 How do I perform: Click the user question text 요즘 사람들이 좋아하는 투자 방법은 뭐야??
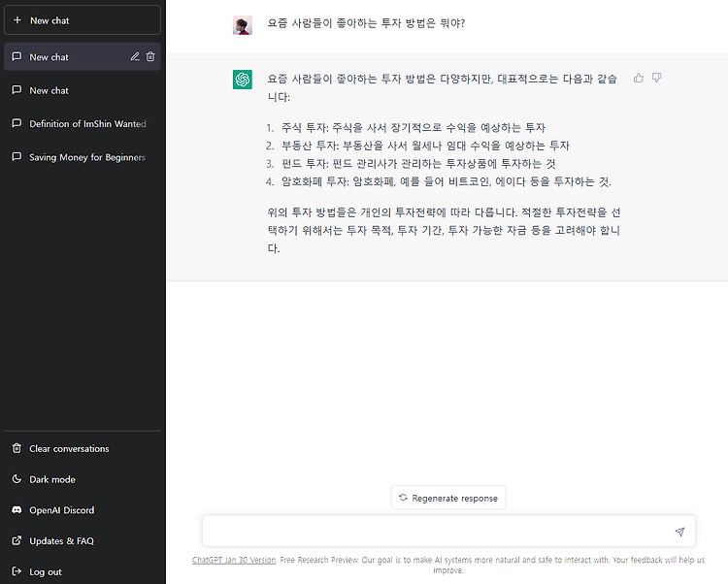point(366,23)
